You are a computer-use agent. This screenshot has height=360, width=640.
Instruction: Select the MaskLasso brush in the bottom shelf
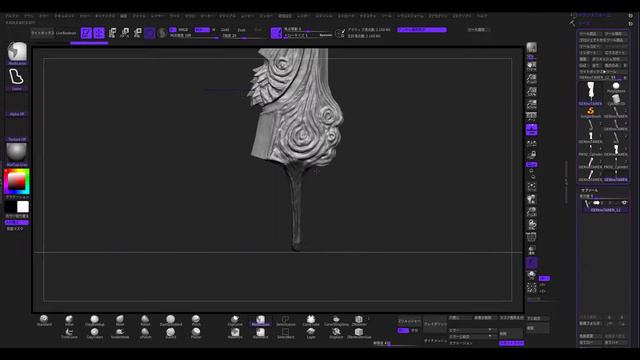click(260, 320)
